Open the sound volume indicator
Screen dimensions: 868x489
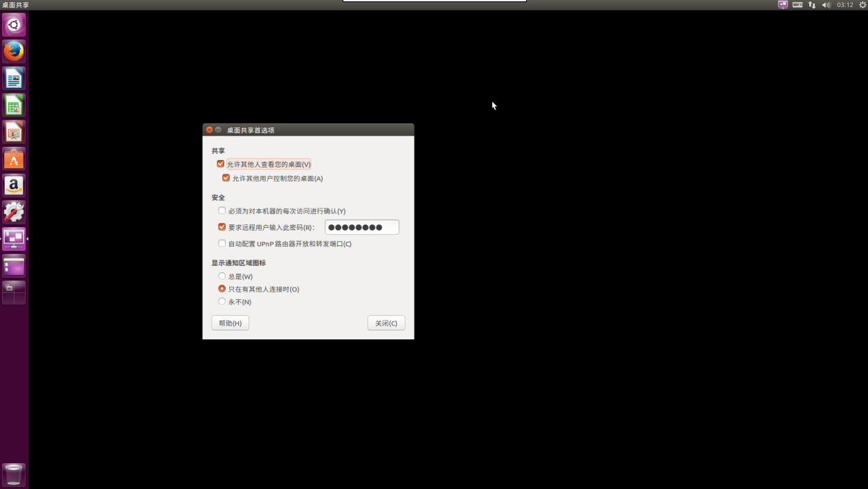[826, 5]
